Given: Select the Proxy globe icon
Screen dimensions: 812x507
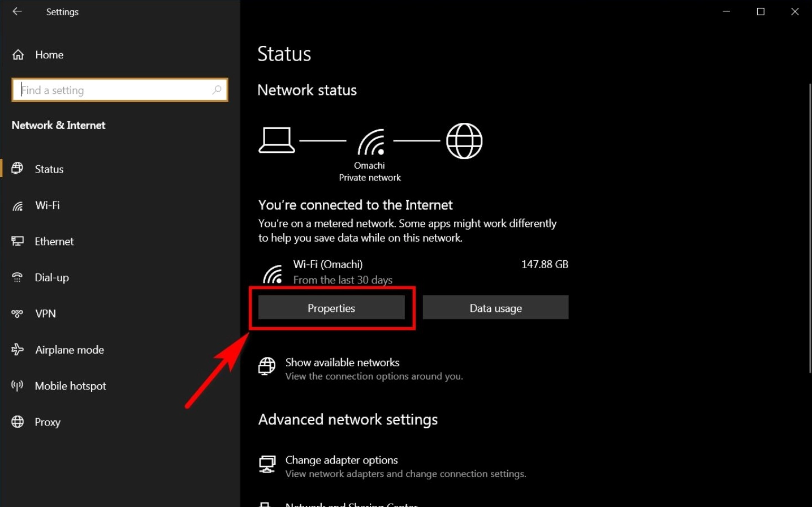Looking at the screenshot, I should 17,422.
